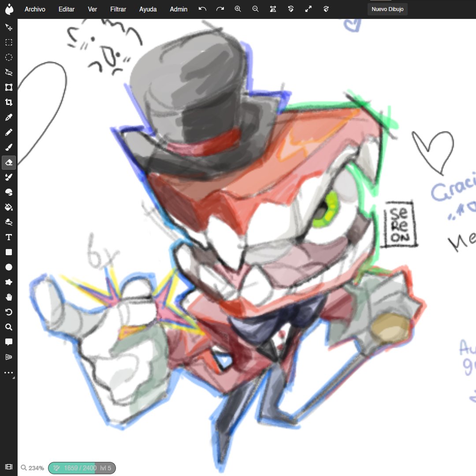Viewport: 476px width, 476px height.
Task: Flip the canvas view horizontally
Action: [x=273, y=9]
